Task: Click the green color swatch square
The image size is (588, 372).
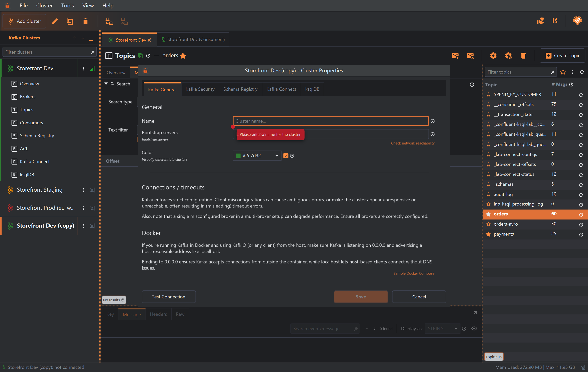Action: [238, 156]
